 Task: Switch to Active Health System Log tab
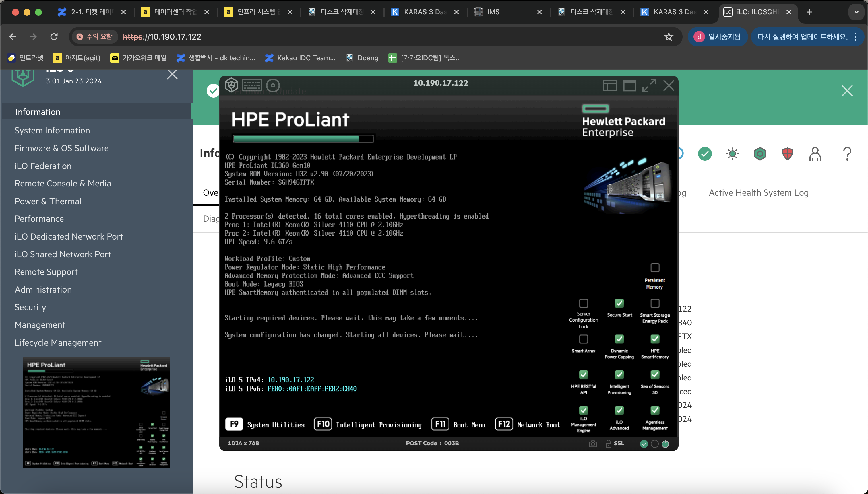click(758, 193)
